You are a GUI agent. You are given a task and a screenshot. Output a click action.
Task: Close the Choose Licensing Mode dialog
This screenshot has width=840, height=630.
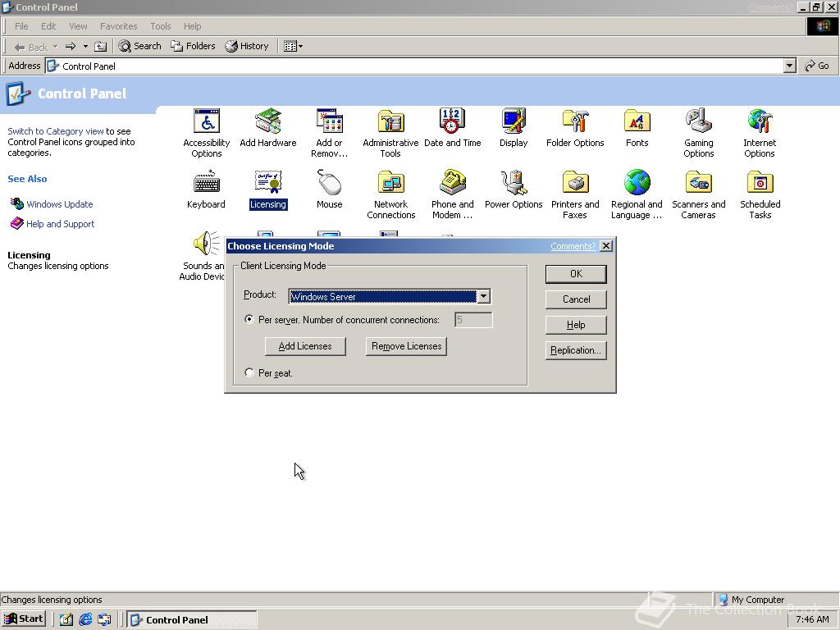(606, 246)
